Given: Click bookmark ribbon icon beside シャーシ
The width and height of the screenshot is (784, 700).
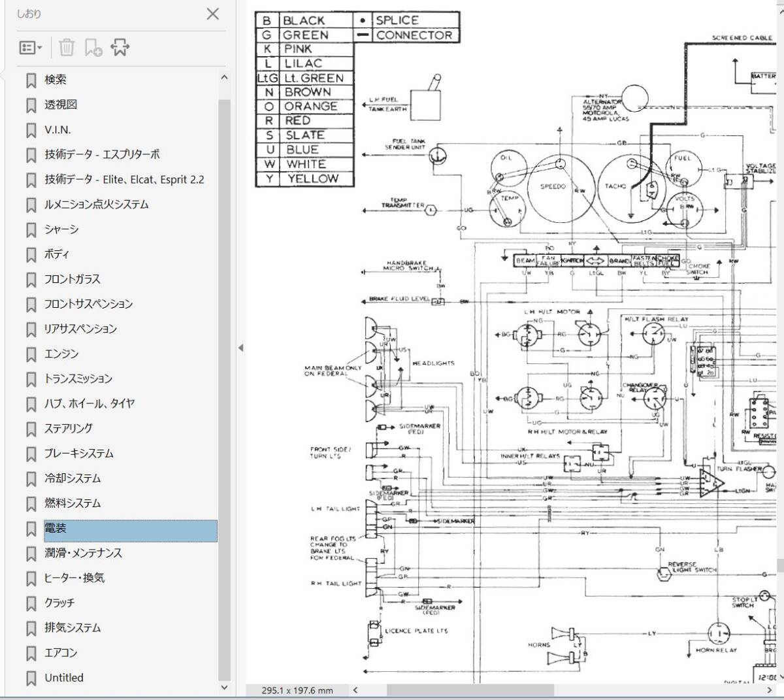Looking at the screenshot, I should click(x=31, y=230).
